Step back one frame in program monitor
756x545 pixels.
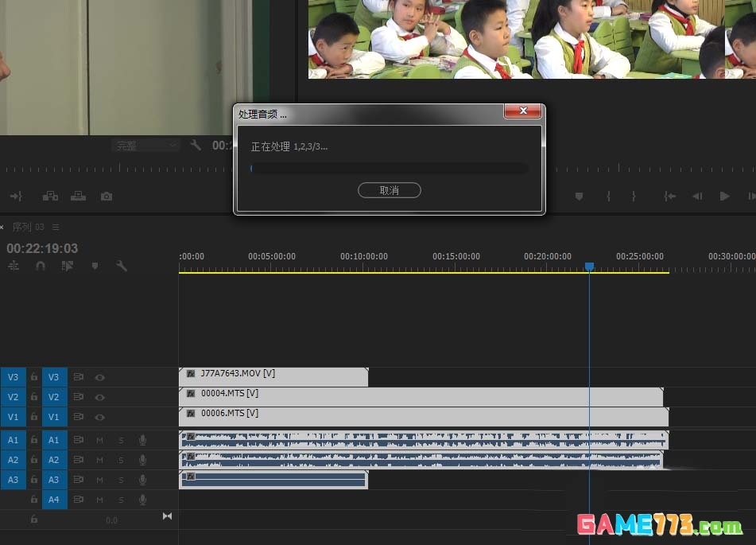tap(697, 196)
